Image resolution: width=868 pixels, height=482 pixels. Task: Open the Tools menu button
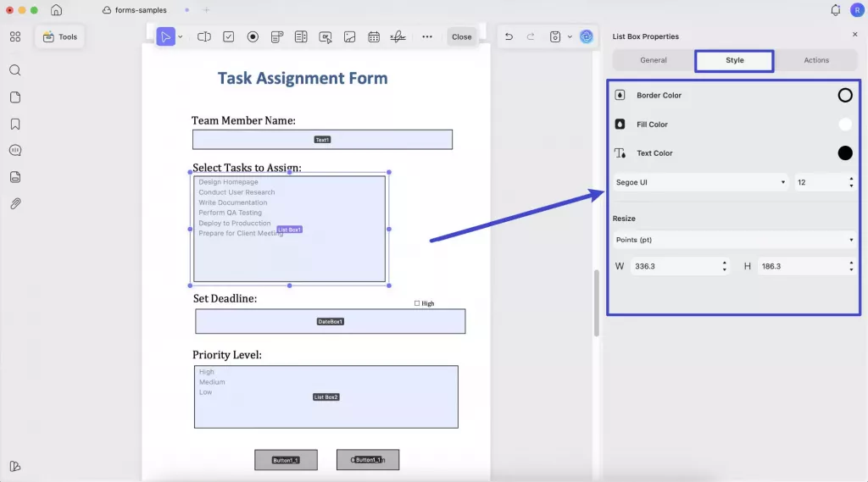60,36
